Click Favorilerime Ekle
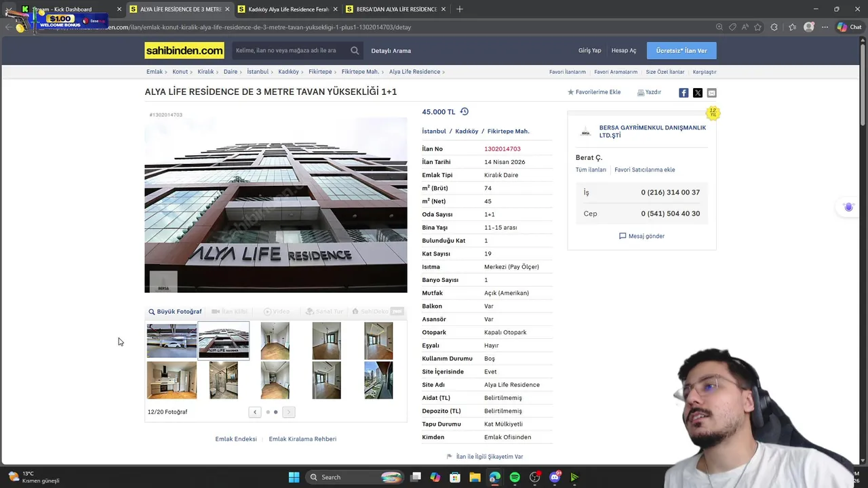The image size is (868, 488). point(594,92)
